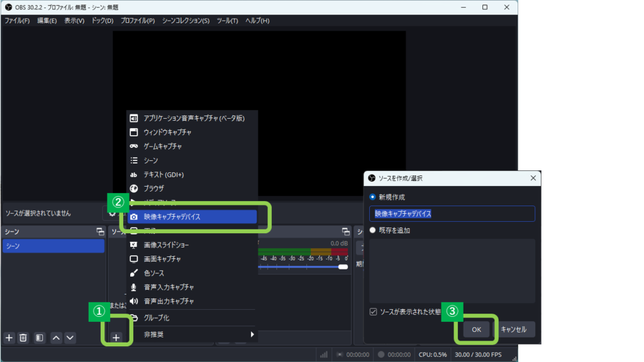Select 音声入力キャプチャ source
This screenshot has height=362, width=644.
click(x=192, y=287)
